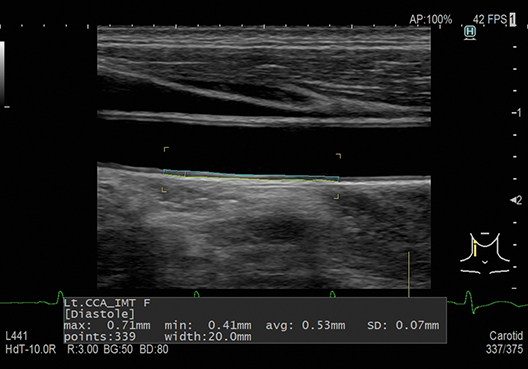Click the top-left ROI corner bracket
This screenshot has height=369, width=528.
point(166,149)
